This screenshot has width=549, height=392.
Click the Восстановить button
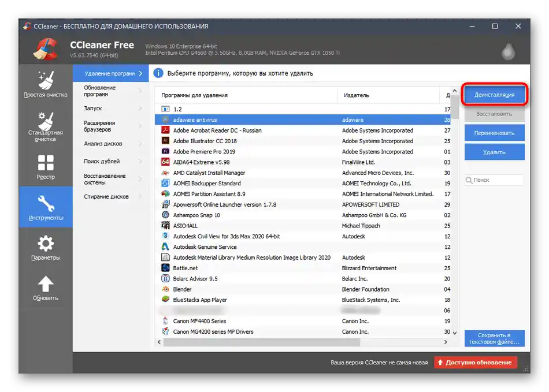click(x=494, y=114)
